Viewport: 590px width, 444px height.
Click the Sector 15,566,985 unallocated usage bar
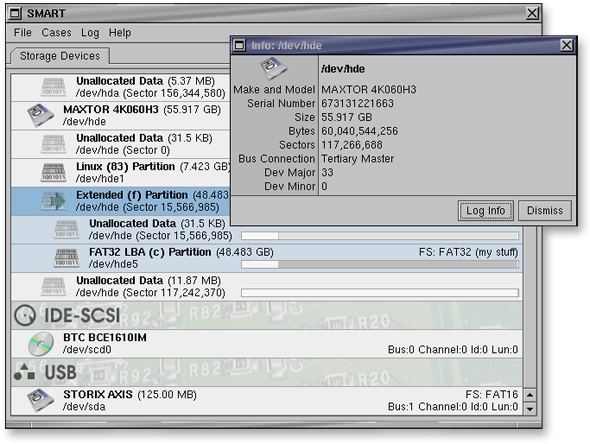point(380,236)
